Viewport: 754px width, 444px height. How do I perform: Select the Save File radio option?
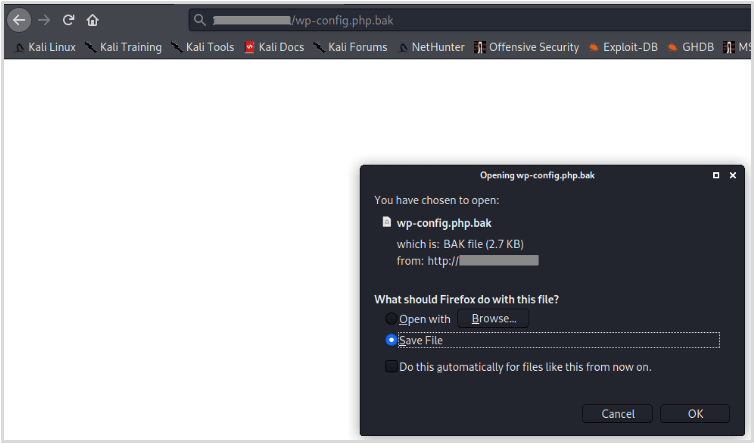(391, 340)
